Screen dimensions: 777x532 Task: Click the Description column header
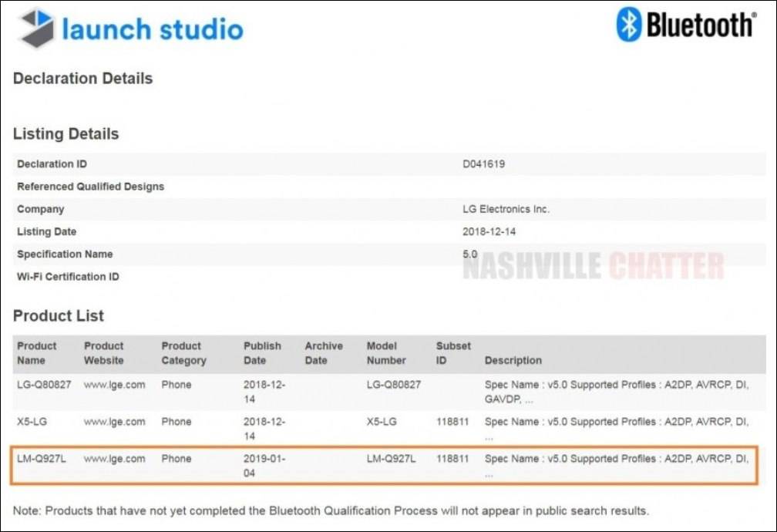click(513, 360)
